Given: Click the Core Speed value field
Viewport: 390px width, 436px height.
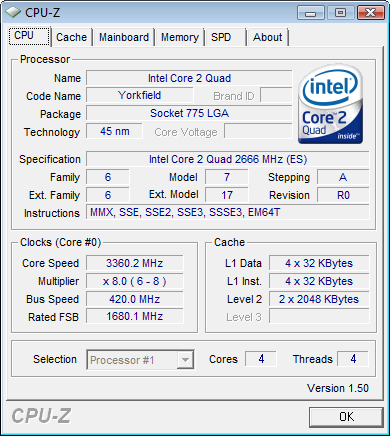Looking at the screenshot, I should tap(135, 263).
